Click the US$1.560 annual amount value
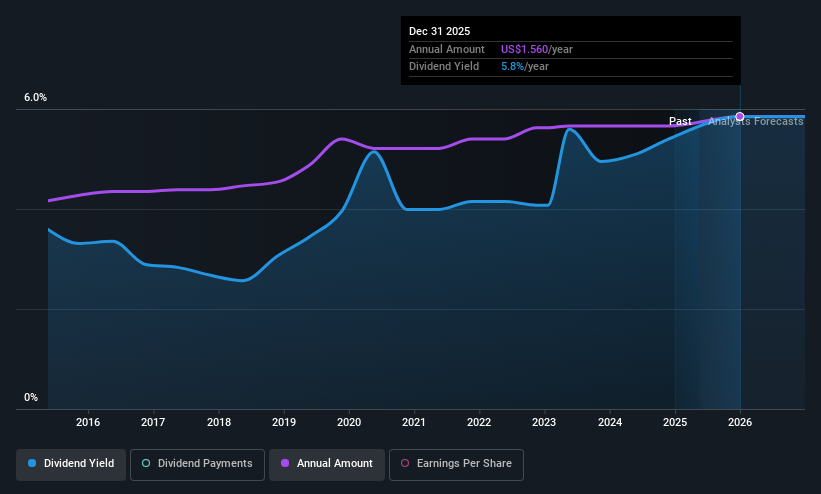 [x=524, y=49]
